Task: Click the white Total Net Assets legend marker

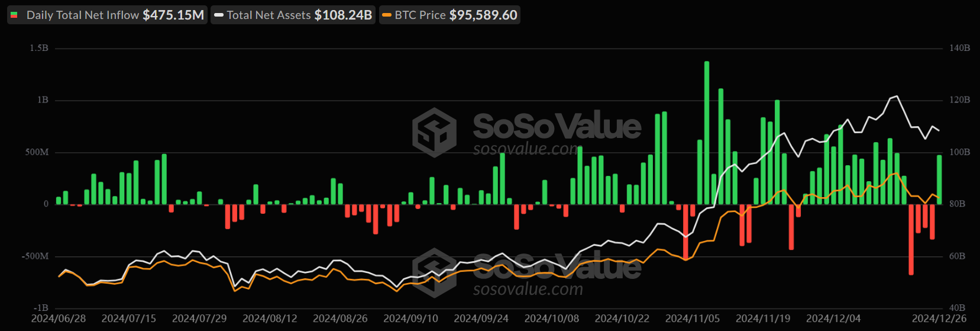Action: (219, 15)
